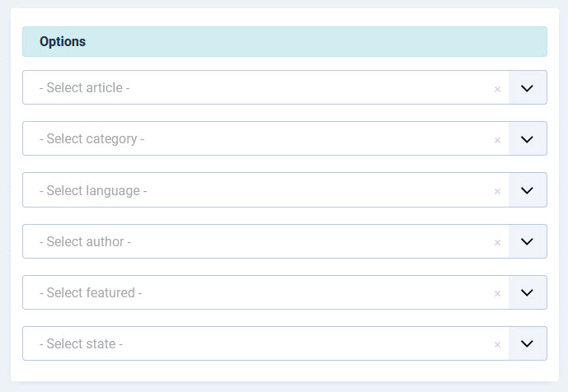
Task: Expand the Select category dropdown arrow
Action: [528, 139]
